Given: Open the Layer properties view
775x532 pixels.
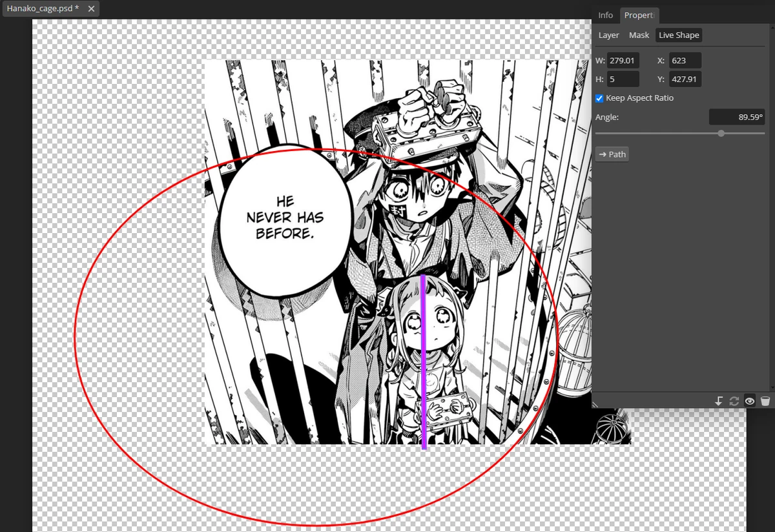Looking at the screenshot, I should pyautogui.click(x=608, y=35).
